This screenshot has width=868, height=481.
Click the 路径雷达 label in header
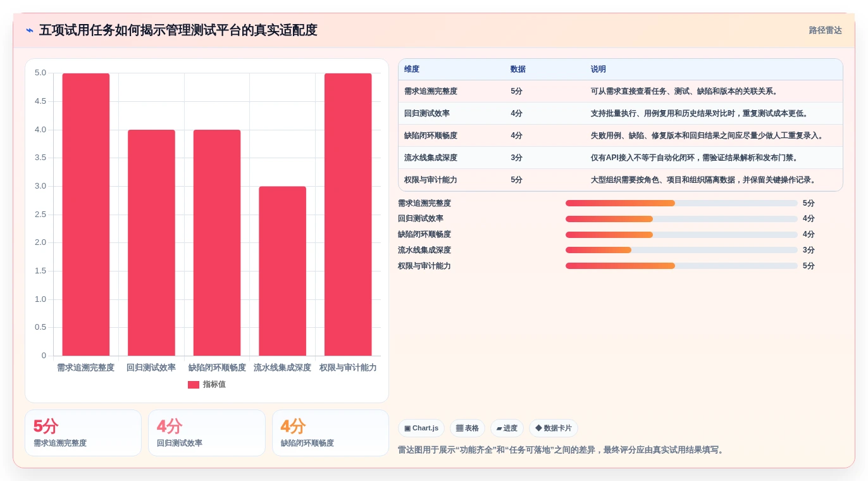coord(825,30)
